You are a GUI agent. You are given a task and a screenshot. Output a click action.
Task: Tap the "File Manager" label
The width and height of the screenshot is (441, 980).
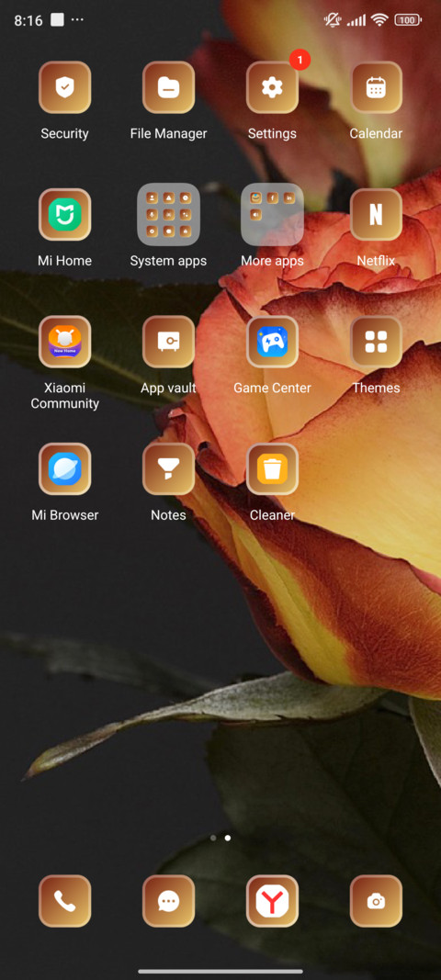[168, 133]
